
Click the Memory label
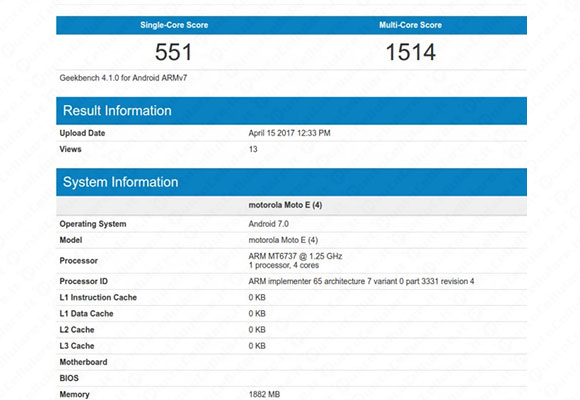pos(74,394)
